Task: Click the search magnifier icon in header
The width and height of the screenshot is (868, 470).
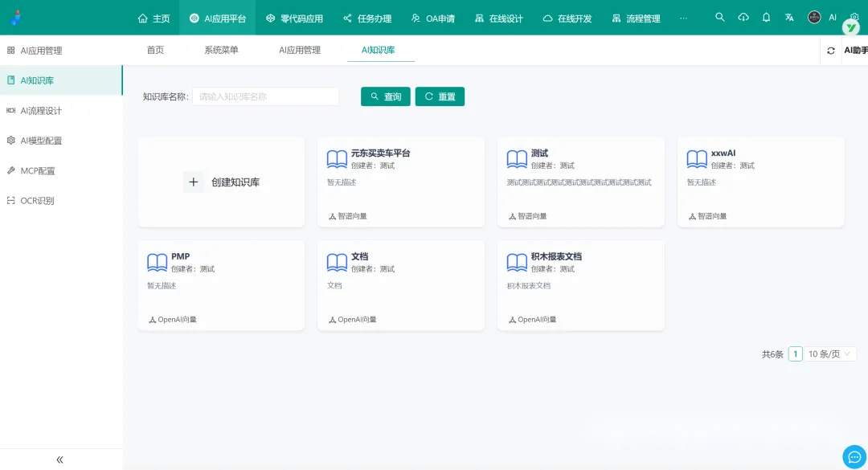Action: click(720, 18)
